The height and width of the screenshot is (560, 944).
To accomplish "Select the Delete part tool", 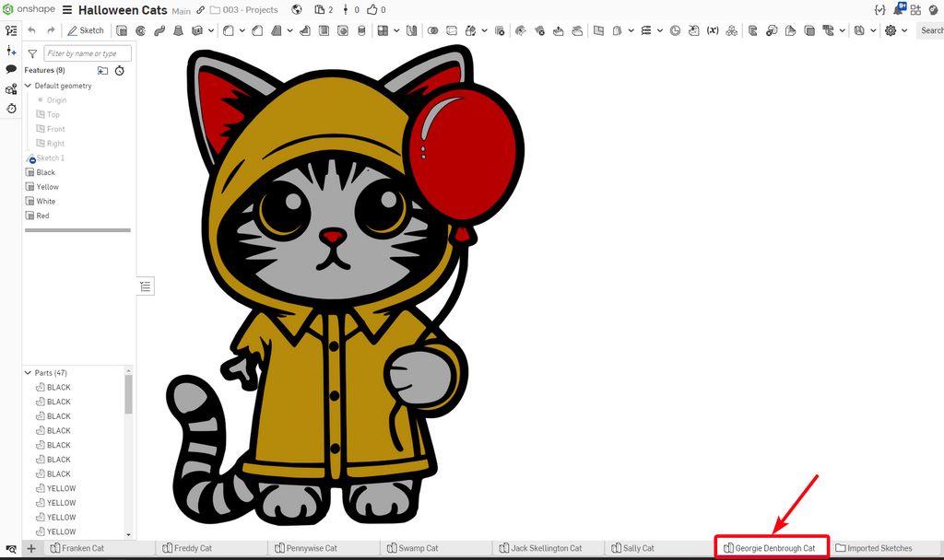I will point(500,30).
